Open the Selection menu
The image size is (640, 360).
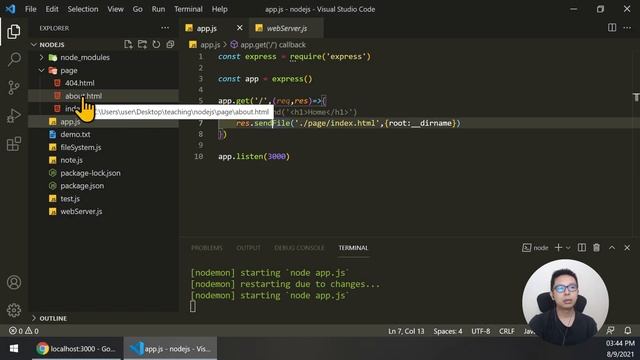[83, 9]
